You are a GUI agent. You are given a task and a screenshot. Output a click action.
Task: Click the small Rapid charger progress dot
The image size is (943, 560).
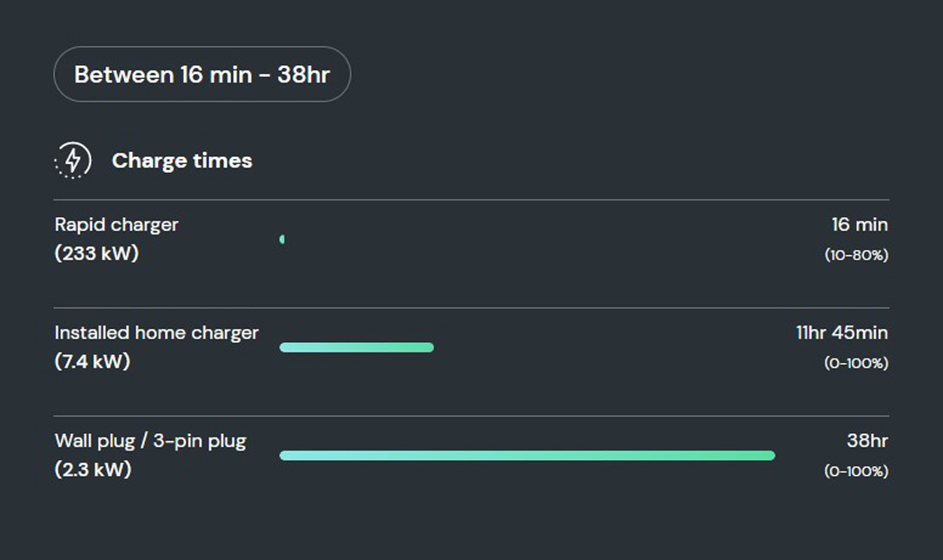pyautogui.click(x=282, y=240)
